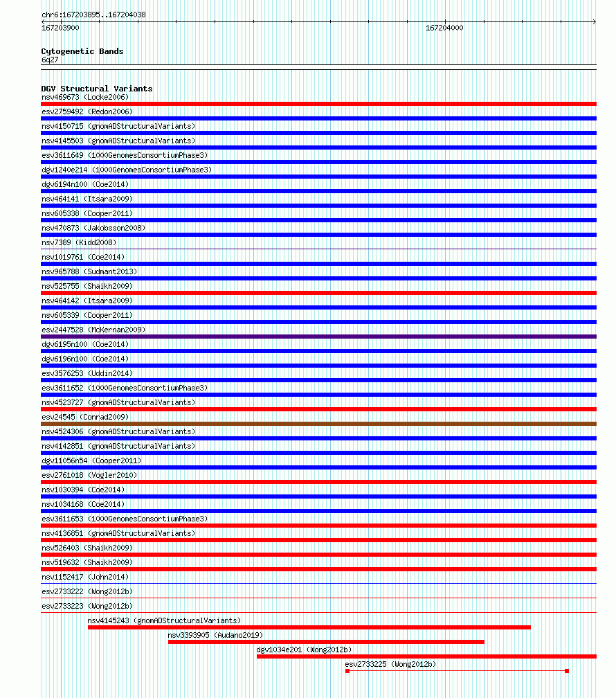The image size is (616, 698).
Task: Click ruler position label 167204000
Action: click(x=444, y=28)
